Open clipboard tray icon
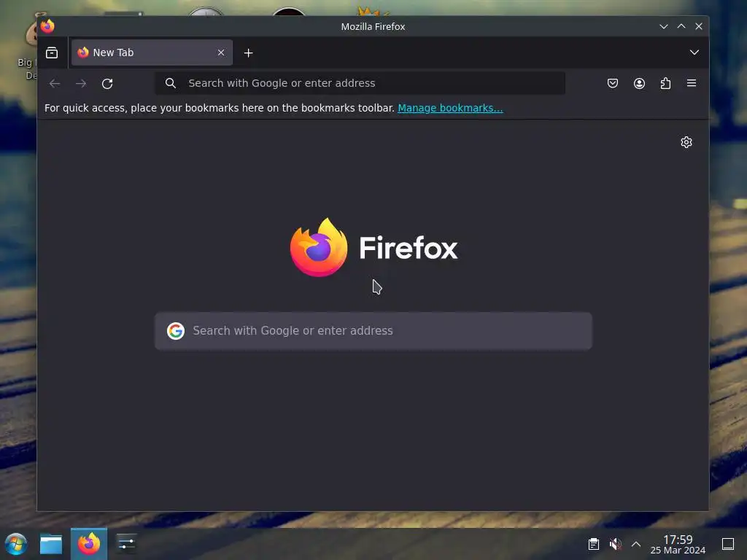 pos(594,544)
